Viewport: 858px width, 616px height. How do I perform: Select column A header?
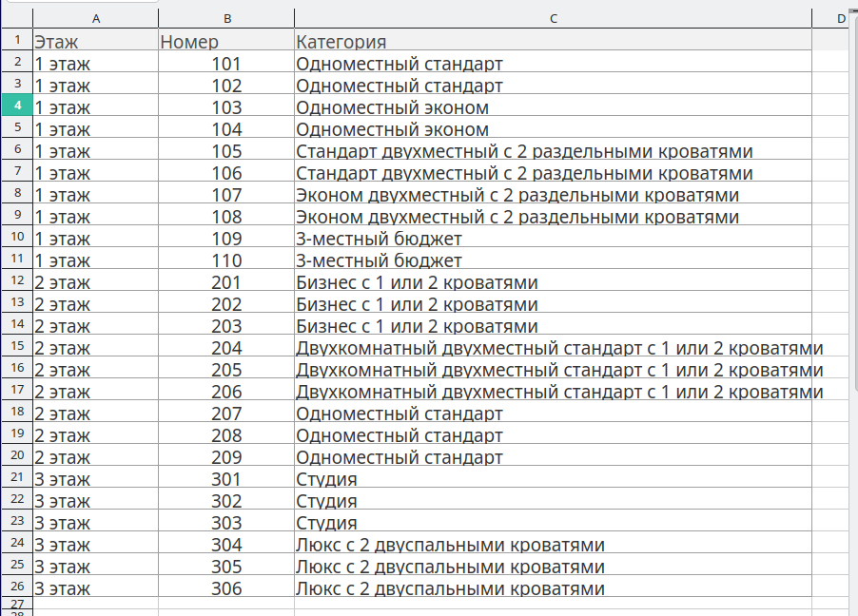tap(95, 19)
